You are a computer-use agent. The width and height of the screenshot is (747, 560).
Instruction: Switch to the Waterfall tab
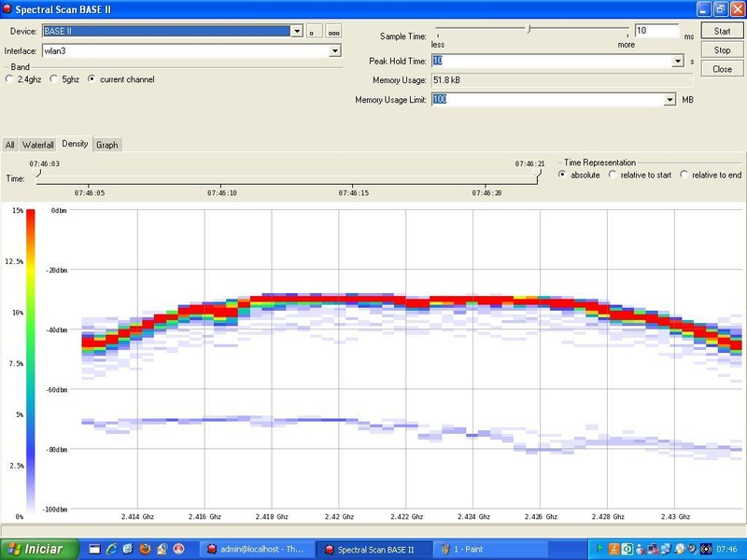[x=38, y=145]
